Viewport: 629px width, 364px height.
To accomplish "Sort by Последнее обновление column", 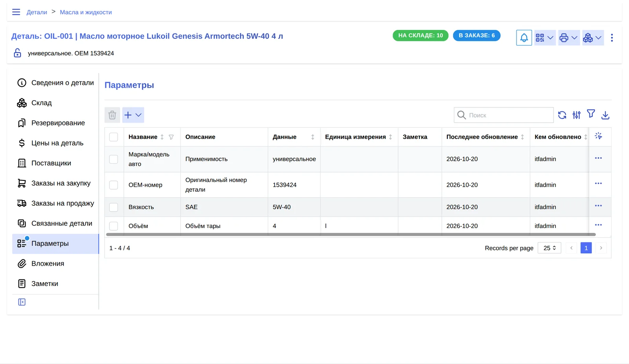I will pos(522,137).
